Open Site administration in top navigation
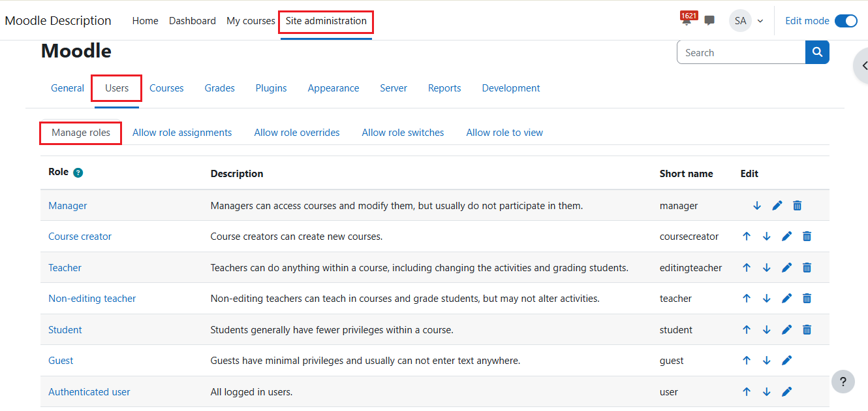 [326, 21]
